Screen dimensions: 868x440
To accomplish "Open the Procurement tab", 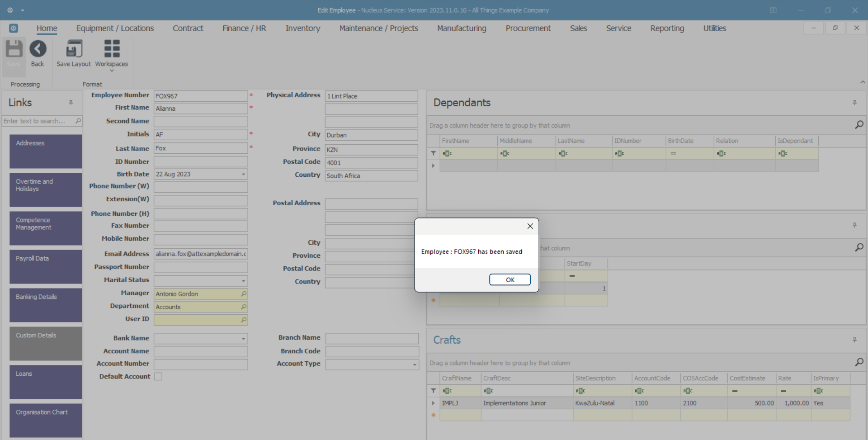I will (528, 28).
